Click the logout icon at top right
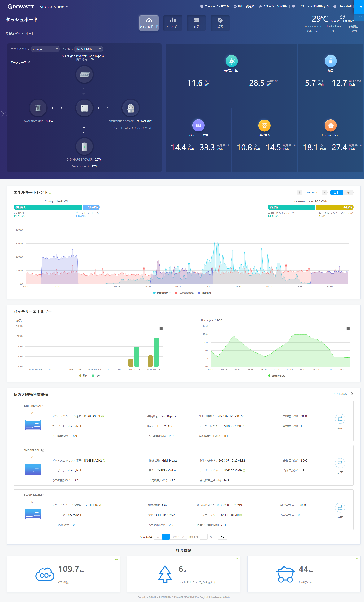Viewport: 364px width, 602px height. pyautogui.click(x=360, y=7)
